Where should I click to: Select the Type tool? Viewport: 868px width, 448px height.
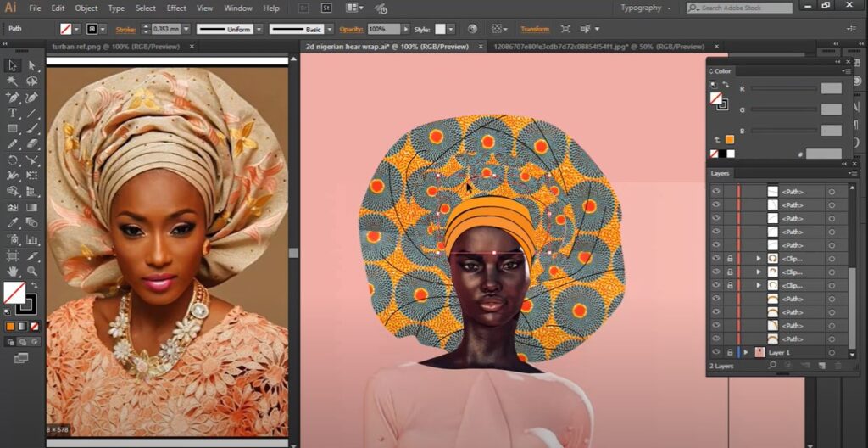pos(14,113)
